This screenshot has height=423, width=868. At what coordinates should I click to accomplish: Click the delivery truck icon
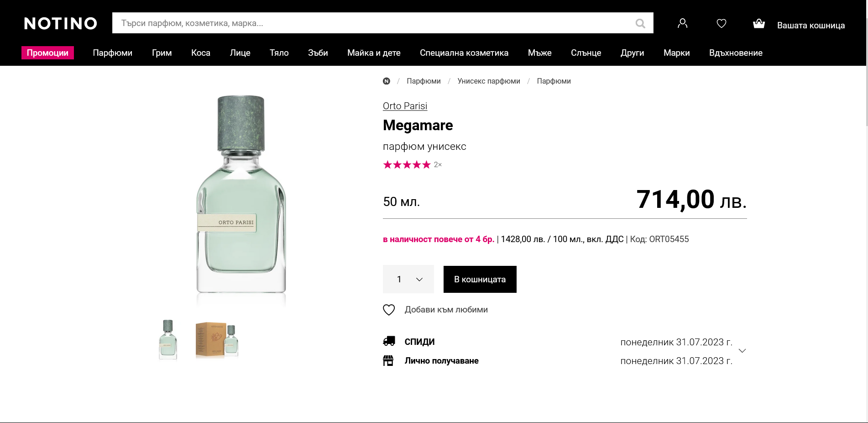389,341
